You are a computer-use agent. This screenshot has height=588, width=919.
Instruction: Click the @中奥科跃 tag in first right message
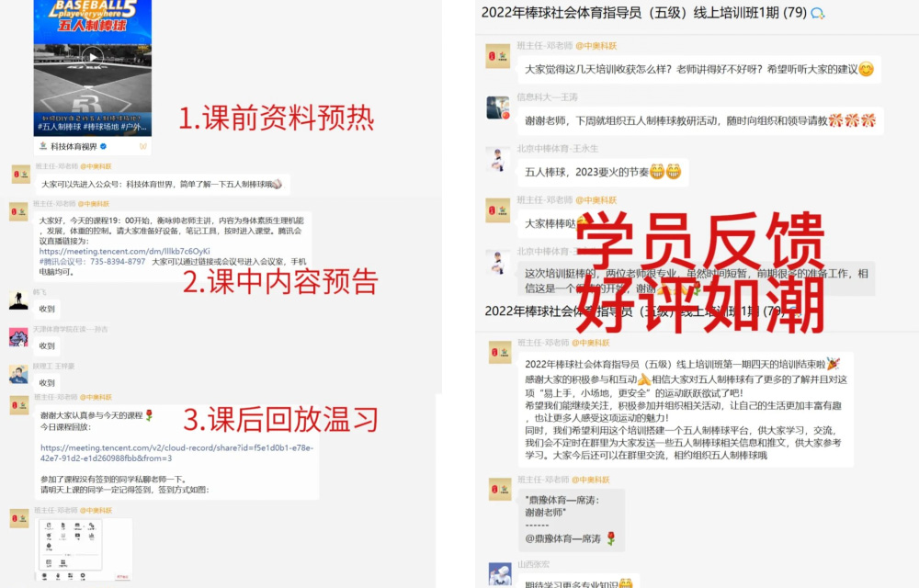click(596, 46)
